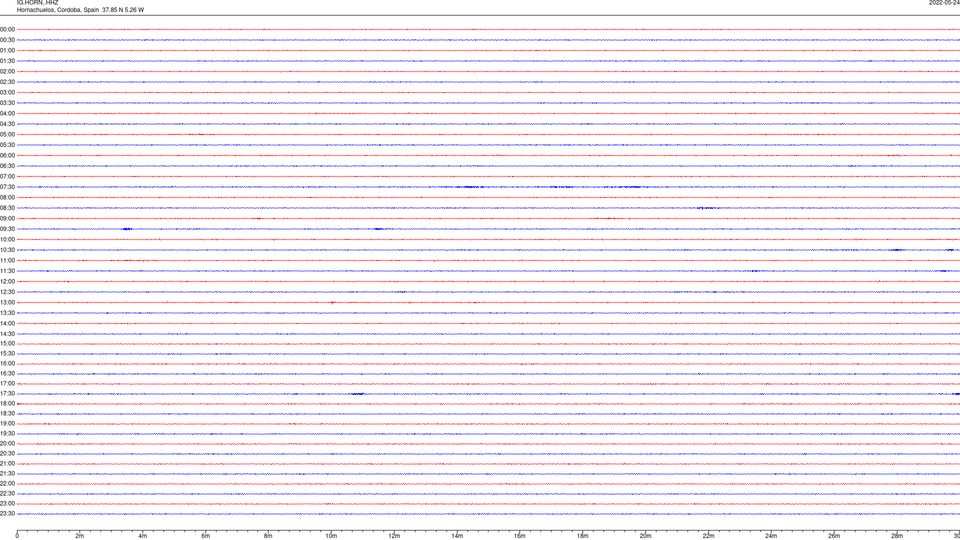
Task: Select the 15:30 trace label
Action: click(7, 354)
